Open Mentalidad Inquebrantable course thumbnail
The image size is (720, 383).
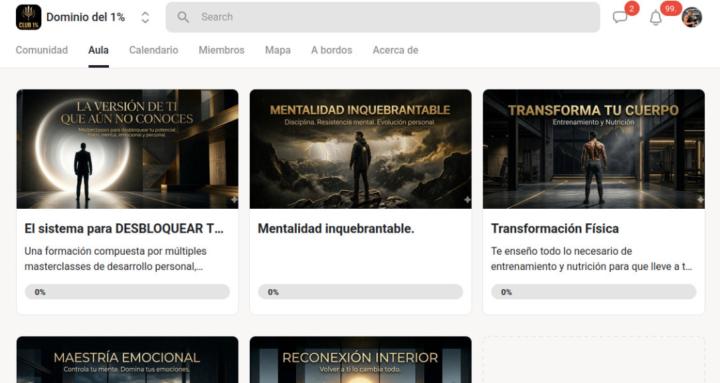[x=360, y=149]
